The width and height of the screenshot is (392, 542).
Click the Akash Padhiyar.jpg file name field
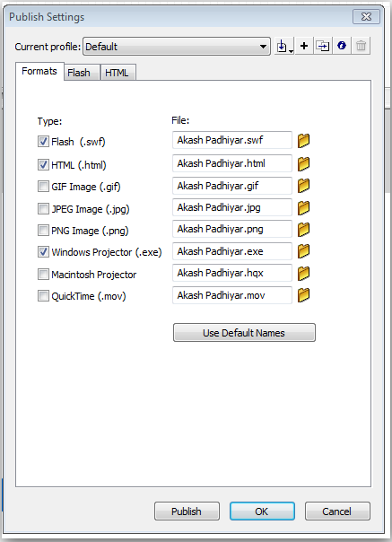[x=232, y=208]
